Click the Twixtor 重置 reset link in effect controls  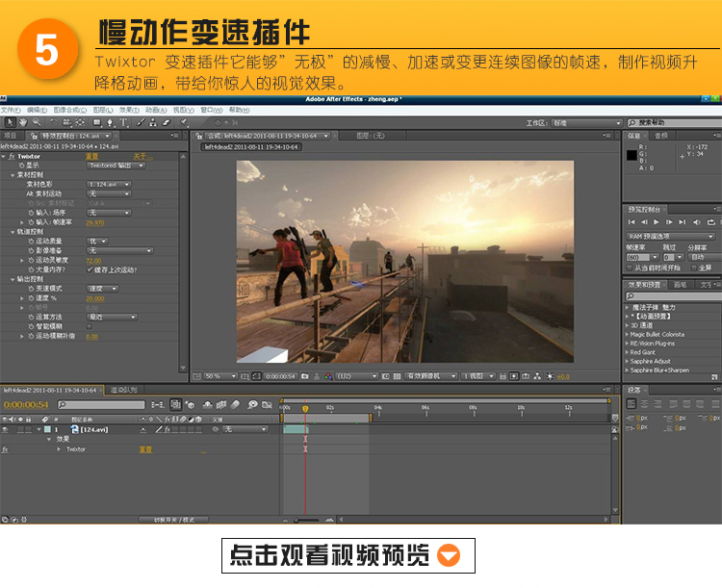click(x=92, y=156)
